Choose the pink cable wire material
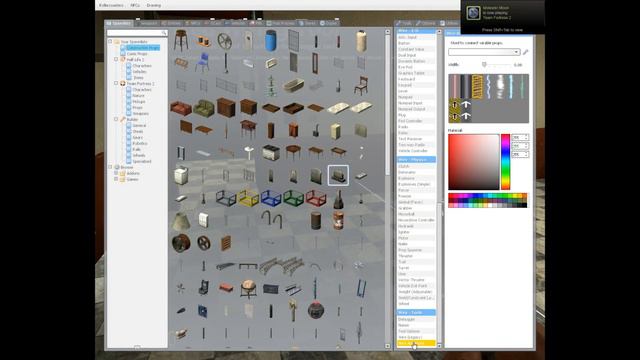 [x=454, y=87]
